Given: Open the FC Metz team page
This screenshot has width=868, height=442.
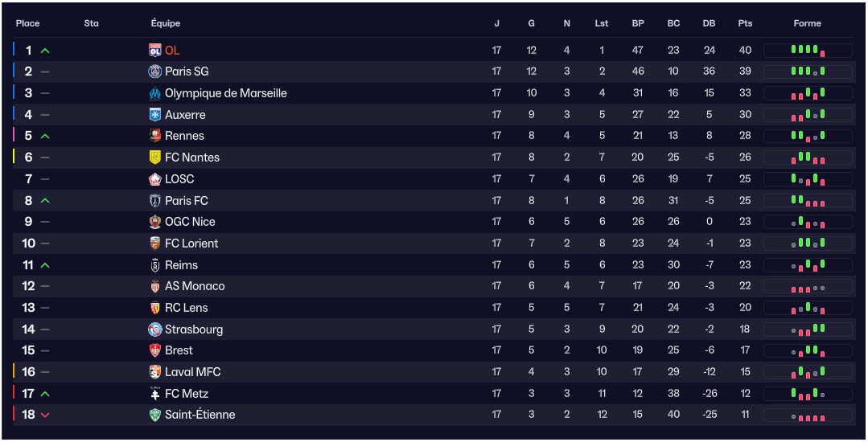Looking at the screenshot, I should 187,394.
